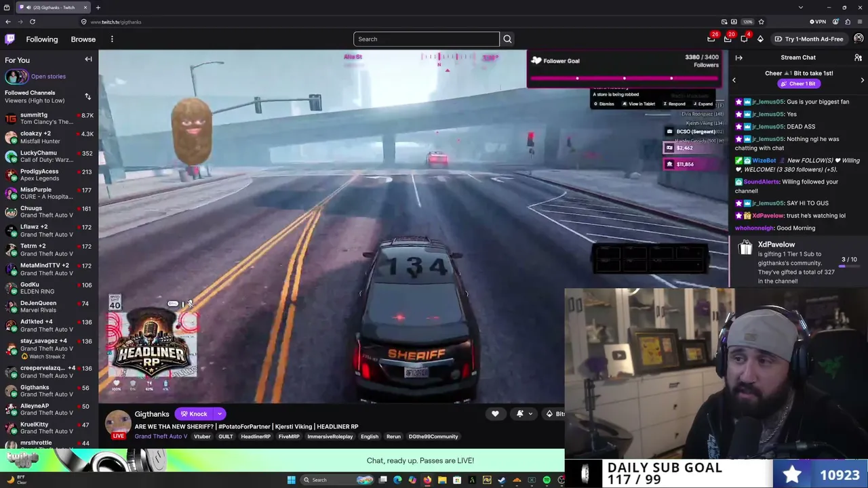Show previous chat leaderboard banner
The width and height of the screenshot is (868, 488).
tap(734, 80)
